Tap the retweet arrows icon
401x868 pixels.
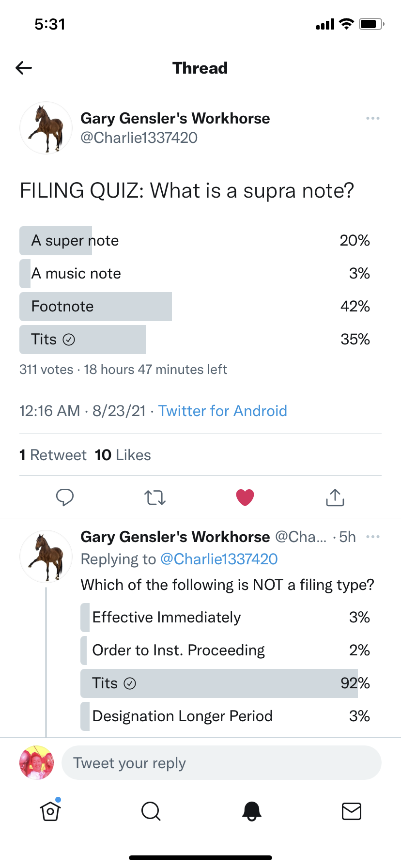(x=155, y=497)
